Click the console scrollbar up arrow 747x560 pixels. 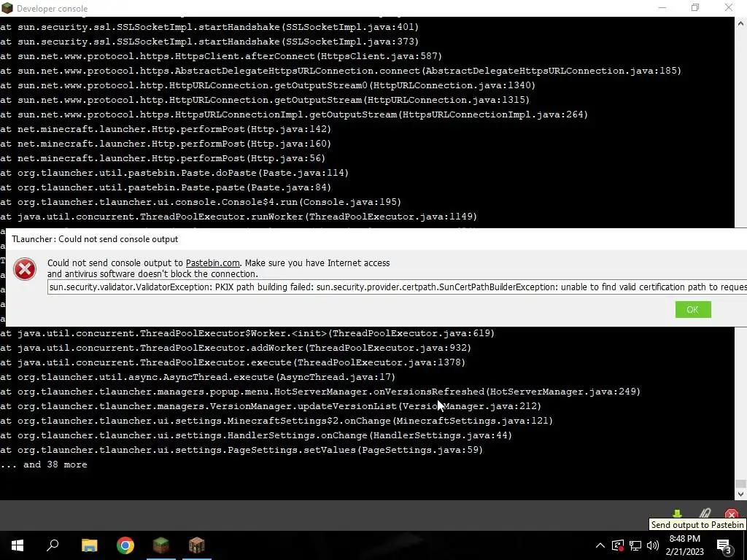[x=741, y=23]
